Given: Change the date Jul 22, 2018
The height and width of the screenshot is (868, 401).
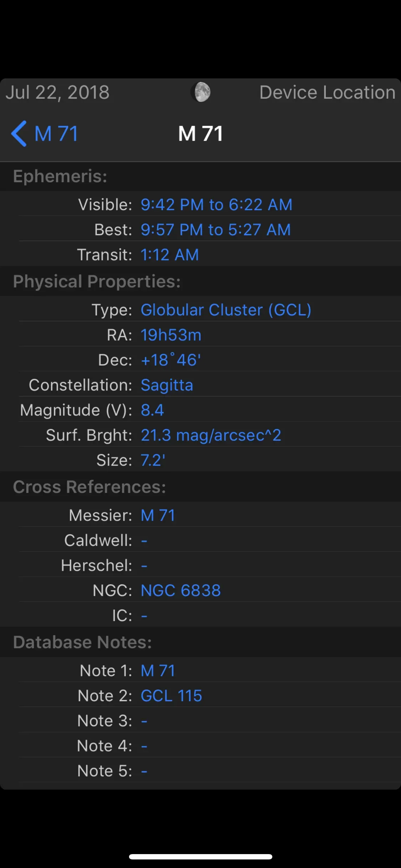Looking at the screenshot, I should click(58, 92).
